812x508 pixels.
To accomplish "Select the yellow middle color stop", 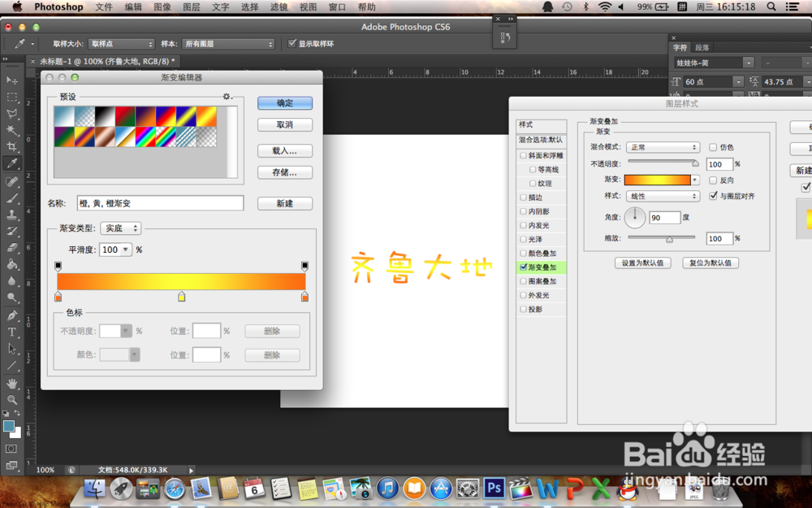I will point(181,297).
